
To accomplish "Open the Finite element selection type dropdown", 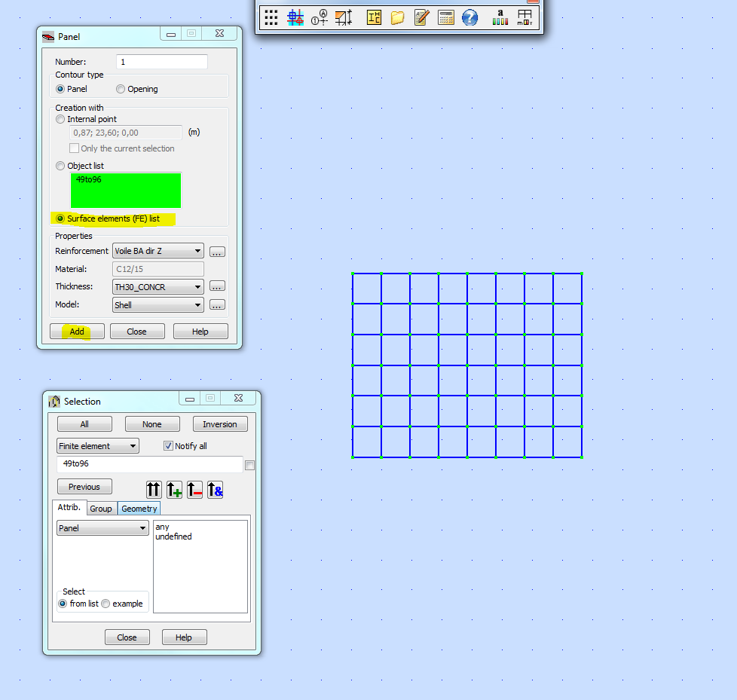I will pos(133,445).
